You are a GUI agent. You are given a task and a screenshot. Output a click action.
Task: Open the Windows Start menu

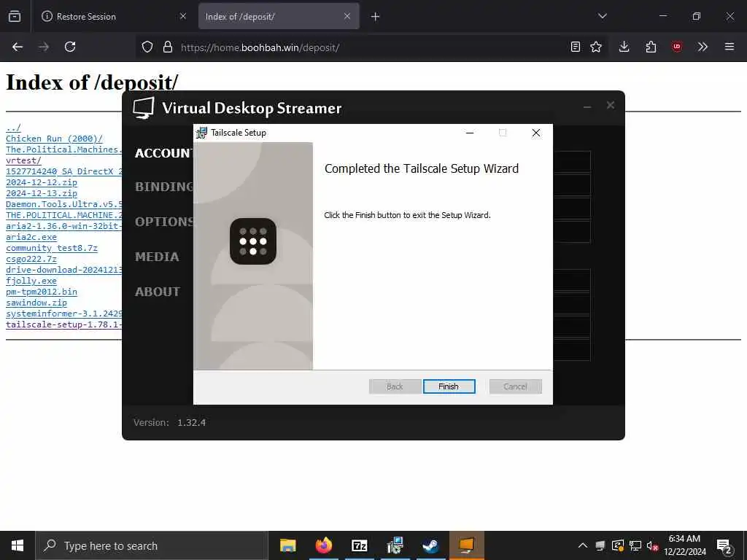coord(18,545)
